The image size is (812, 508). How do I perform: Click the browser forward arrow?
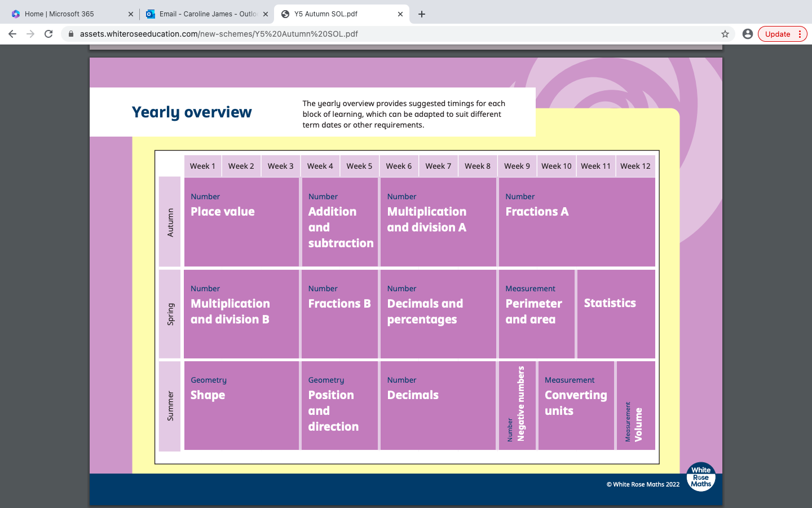(30, 34)
